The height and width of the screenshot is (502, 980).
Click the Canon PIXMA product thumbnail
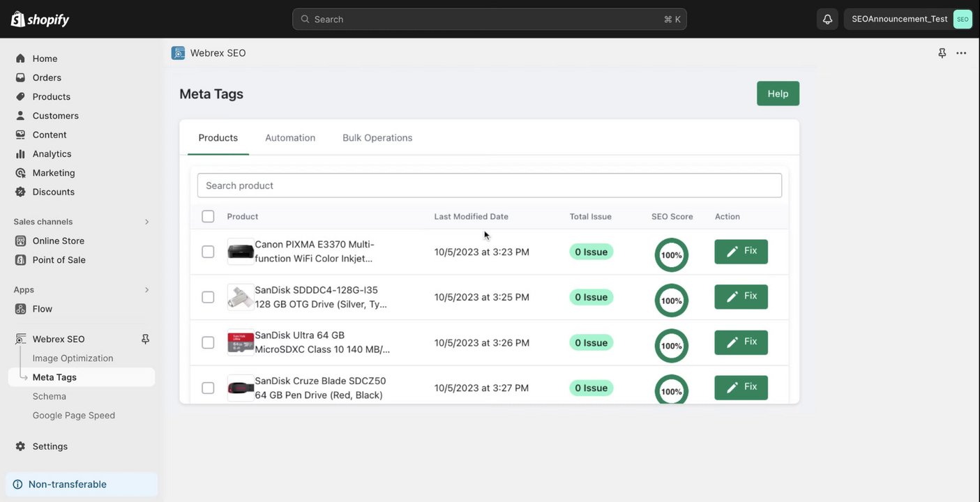pyautogui.click(x=241, y=252)
